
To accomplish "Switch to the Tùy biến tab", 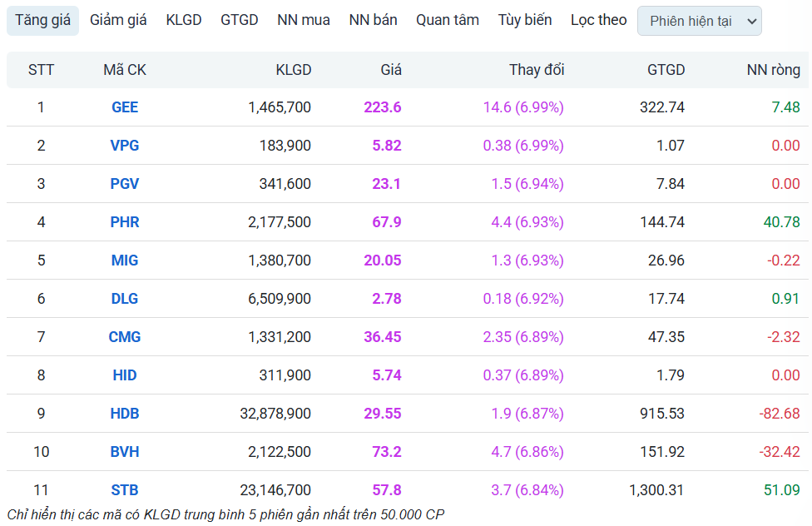I will click(525, 20).
